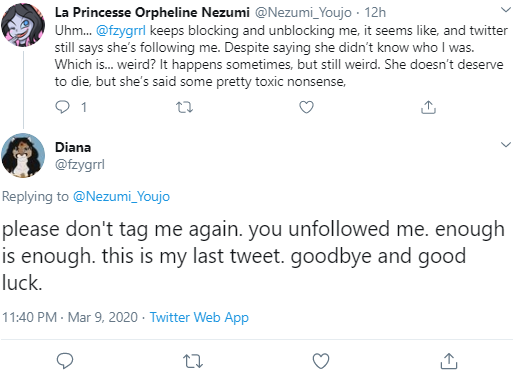Reply to Diana's tweet
The width and height of the screenshot is (523, 375).
65,361
